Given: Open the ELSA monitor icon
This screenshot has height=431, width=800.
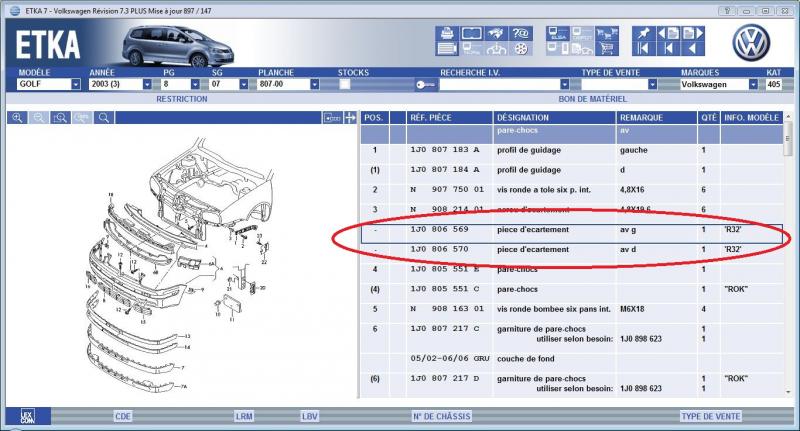Looking at the screenshot, I should 558,33.
